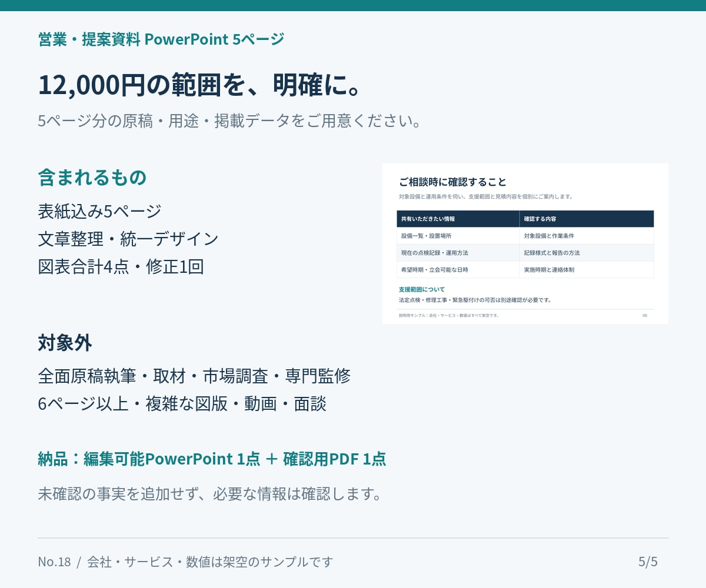Click the 納品：編集可能PowerPoint 1点 line
Screen dimensions: 706x588
(x=212, y=459)
